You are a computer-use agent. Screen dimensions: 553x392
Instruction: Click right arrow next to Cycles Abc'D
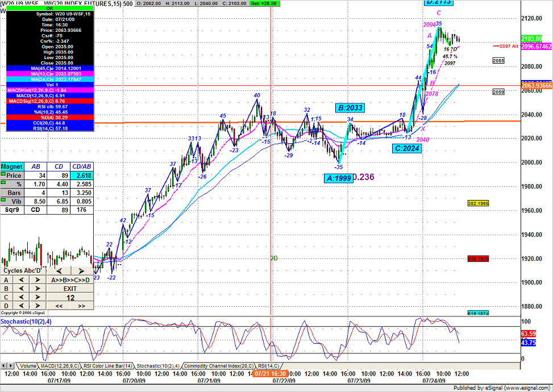click(x=82, y=271)
